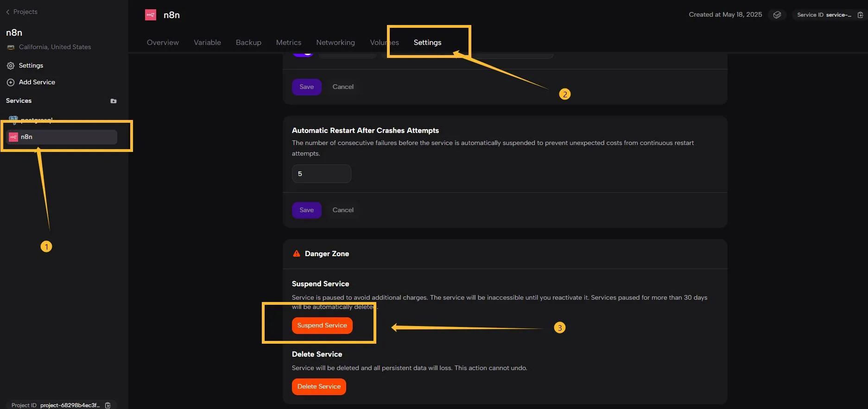Save the automatic restart attempts setting
Screen dimensions: 868x409
[306, 210]
